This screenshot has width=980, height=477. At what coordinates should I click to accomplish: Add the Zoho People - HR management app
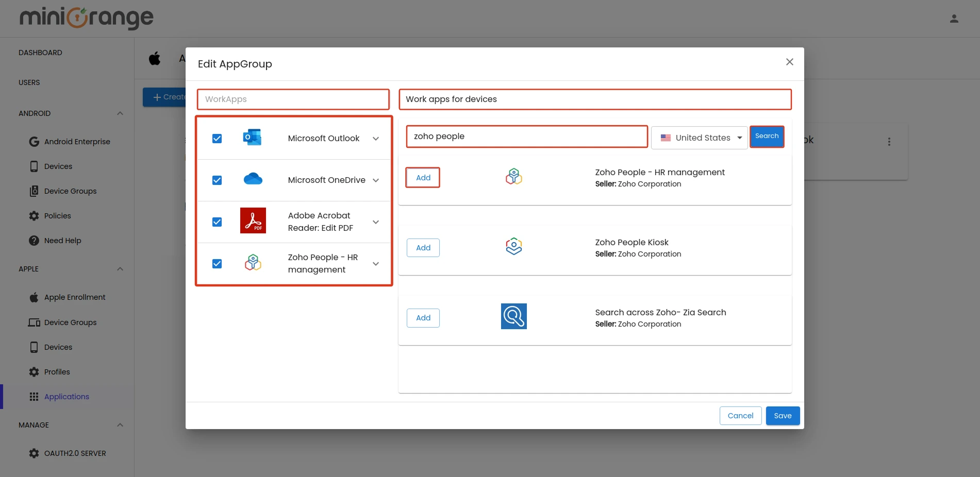tap(422, 177)
